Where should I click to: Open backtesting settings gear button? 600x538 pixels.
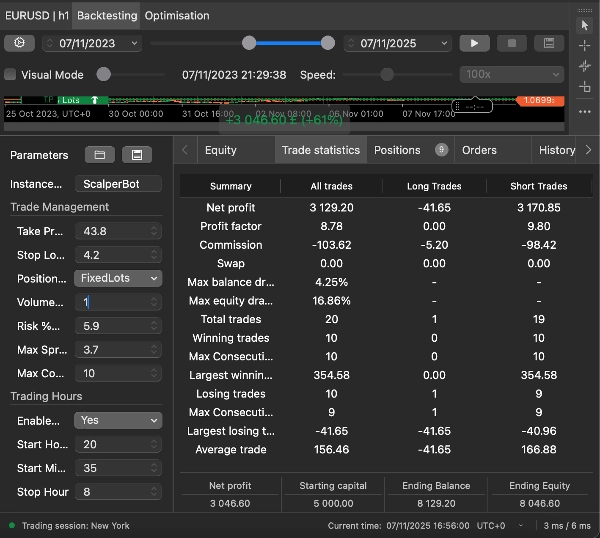[x=19, y=44]
